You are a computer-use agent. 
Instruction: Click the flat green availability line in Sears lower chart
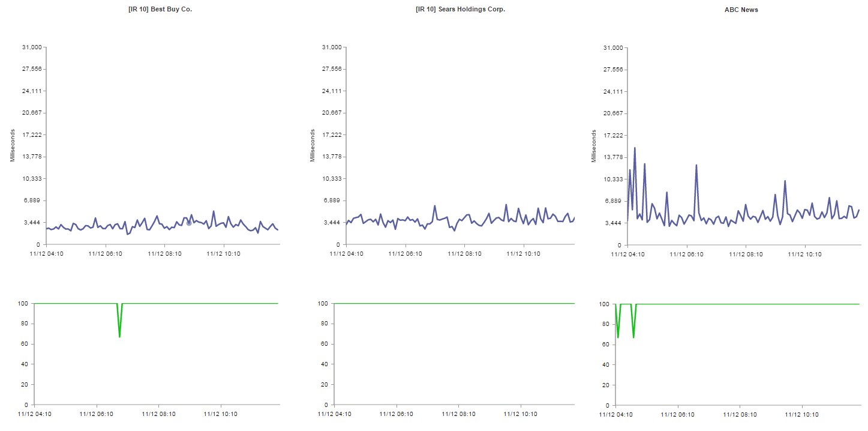coord(454,303)
